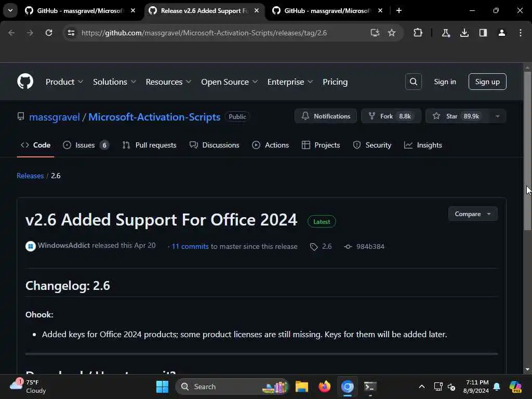Click the tag icon next to 2.6
532x399 pixels.
click(314, 247)
